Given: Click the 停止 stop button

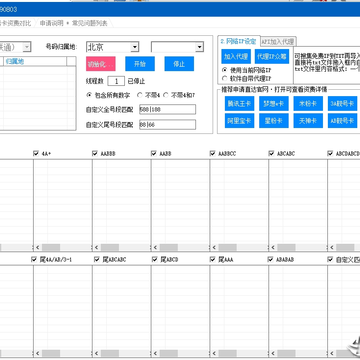Looking at the screenshot, I should click(179, 64).
